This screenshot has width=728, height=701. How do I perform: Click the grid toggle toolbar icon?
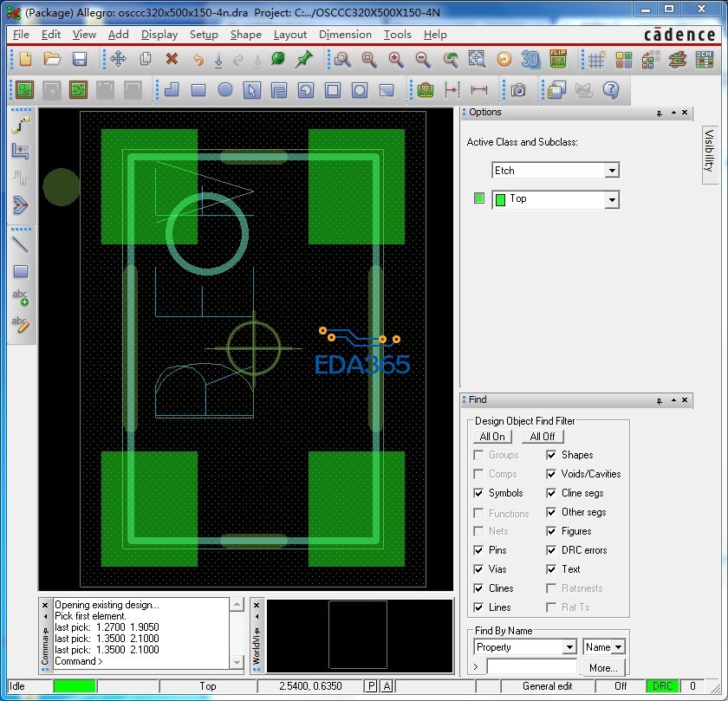[597, 59]
